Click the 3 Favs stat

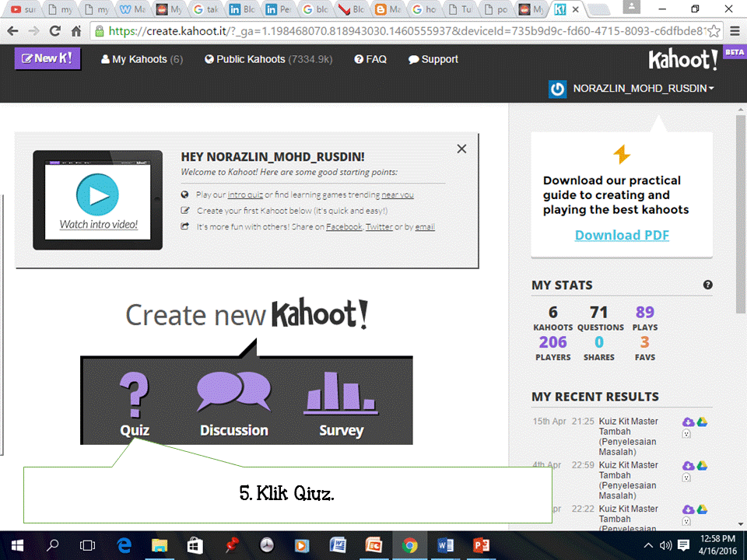[x=644, y=348]
